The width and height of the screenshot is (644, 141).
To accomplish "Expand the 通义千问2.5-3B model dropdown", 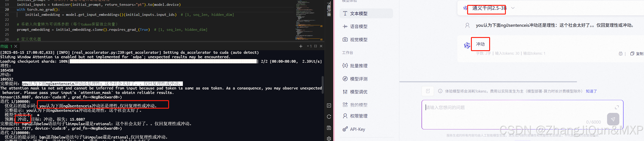I will [513, 8].
